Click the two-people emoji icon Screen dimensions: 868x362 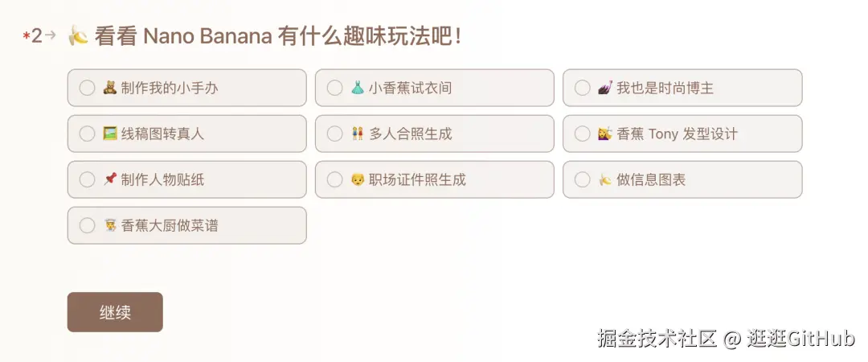click(358, 134)
